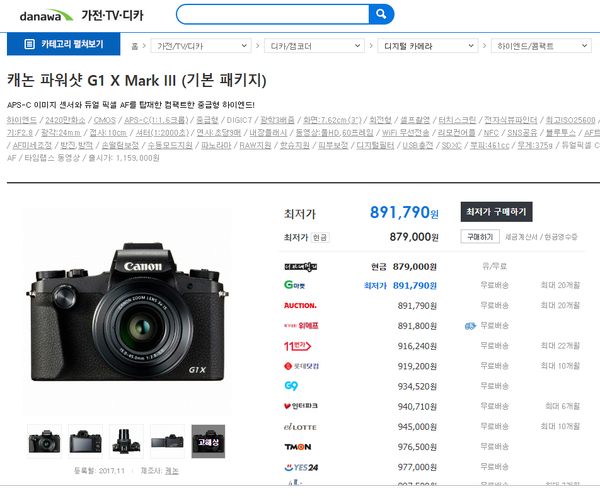
Task: Click the 하이엔드 spec link
Action: pyautogui.click(x=22, y=120)
